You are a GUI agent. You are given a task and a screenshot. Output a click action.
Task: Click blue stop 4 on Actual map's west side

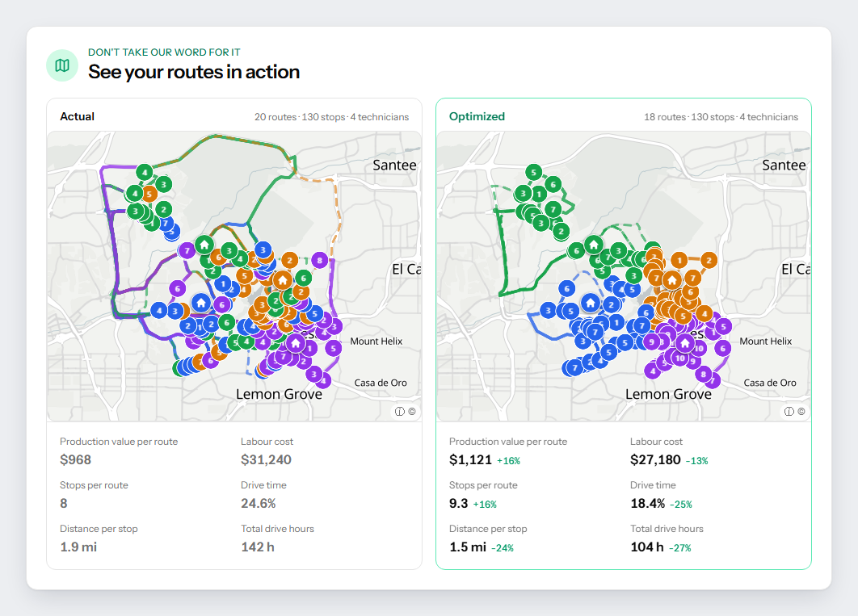159,311
